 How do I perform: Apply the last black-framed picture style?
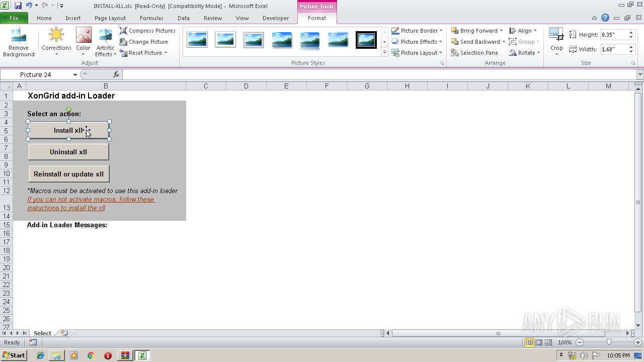click(x=366, y=40)
